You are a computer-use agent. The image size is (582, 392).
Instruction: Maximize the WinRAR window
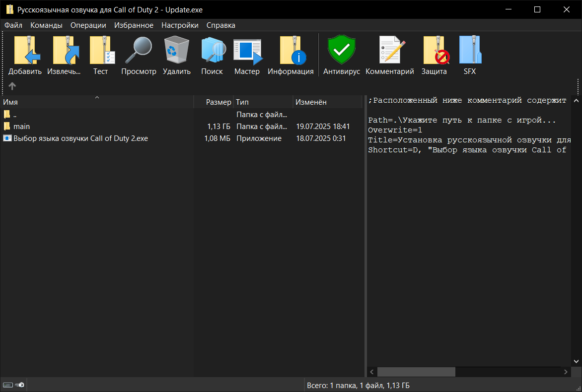click(x=537, y=9)
